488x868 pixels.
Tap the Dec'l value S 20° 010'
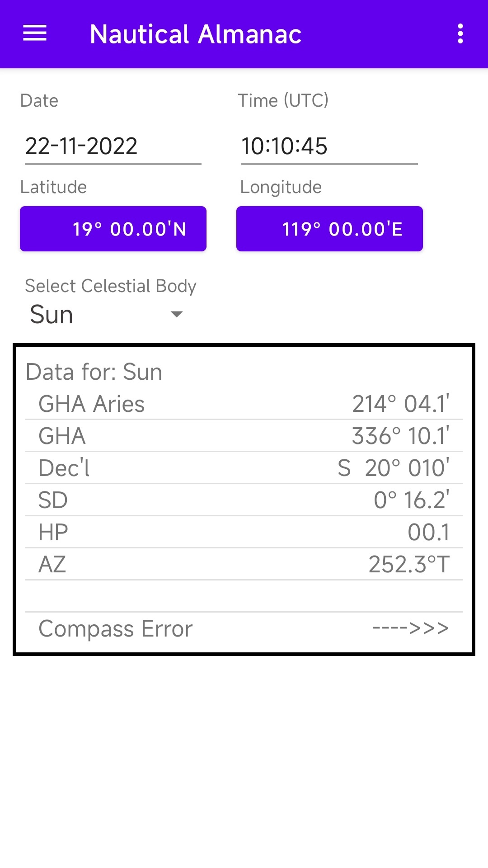pyautogui.click(x=393, y=468)
